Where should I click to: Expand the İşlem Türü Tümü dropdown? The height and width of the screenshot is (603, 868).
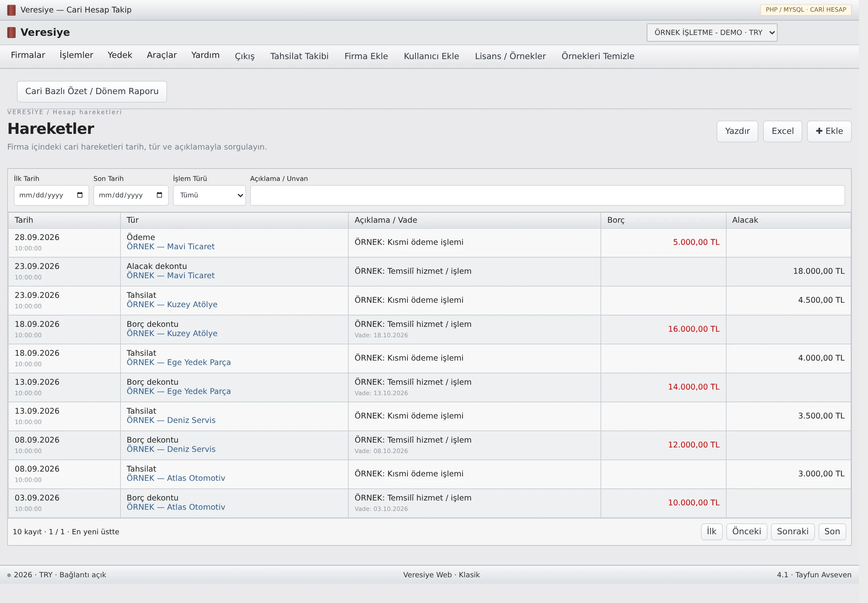click(x=209, y=195)
